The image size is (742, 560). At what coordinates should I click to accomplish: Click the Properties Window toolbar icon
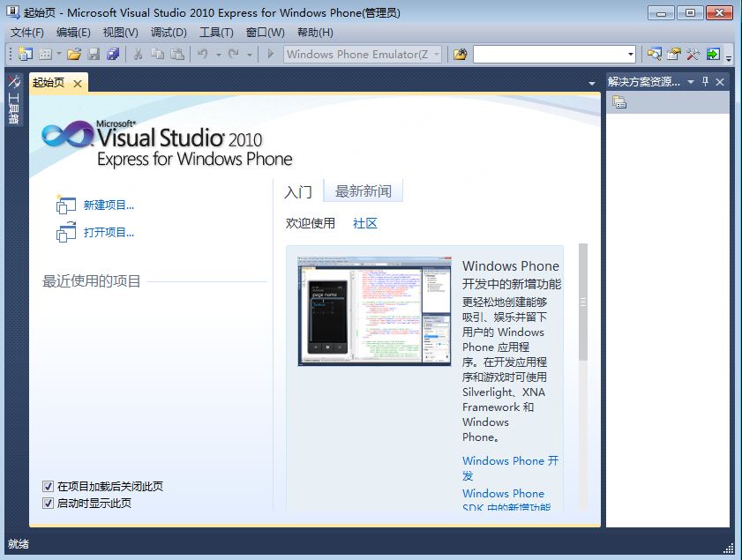point(674,55)
